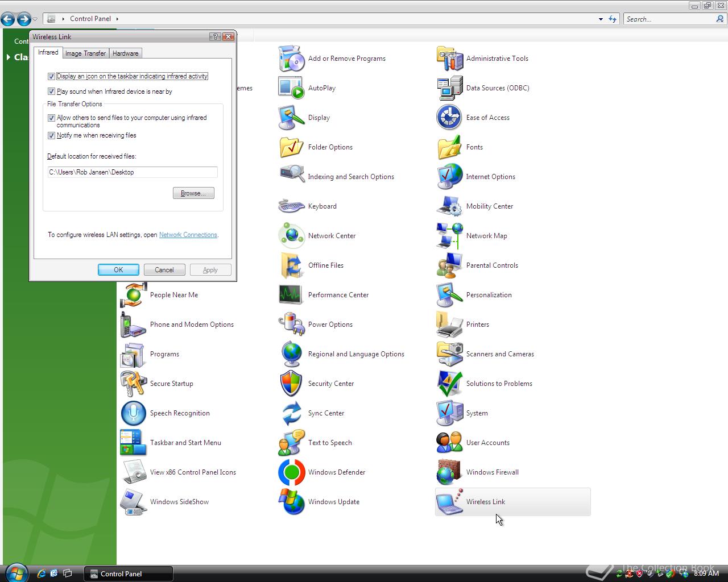Open Windows Defender icon
The height and width of the screenshot is (582, 728).
pos(292,472)
